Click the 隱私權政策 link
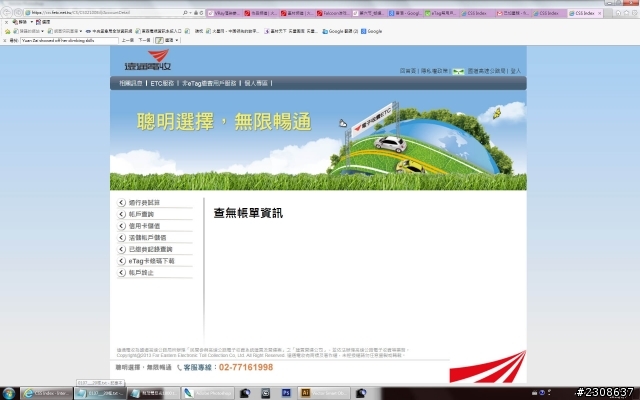The width and height of the screenshot is (640, 400). [x=434, y=71]
